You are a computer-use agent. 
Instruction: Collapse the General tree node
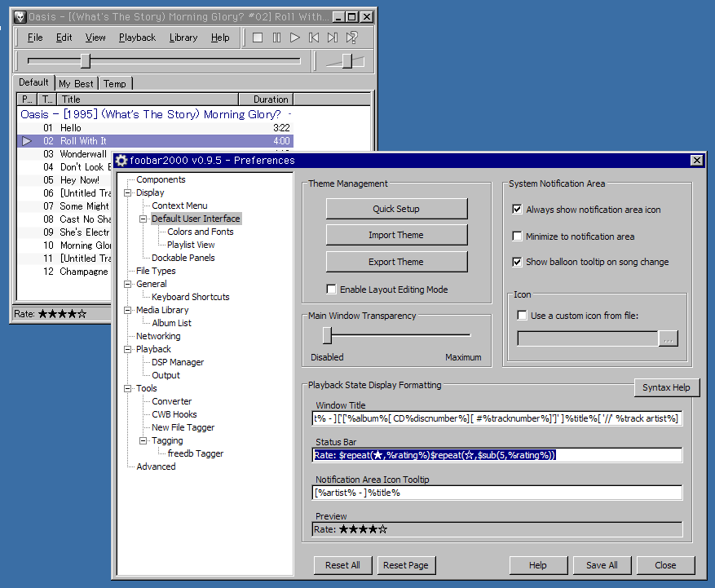[x=128, y=284]
